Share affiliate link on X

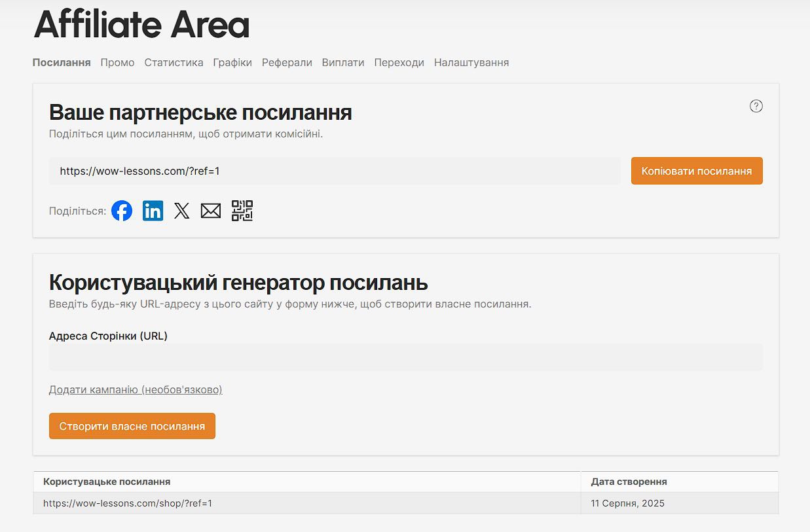coord(182,211)
